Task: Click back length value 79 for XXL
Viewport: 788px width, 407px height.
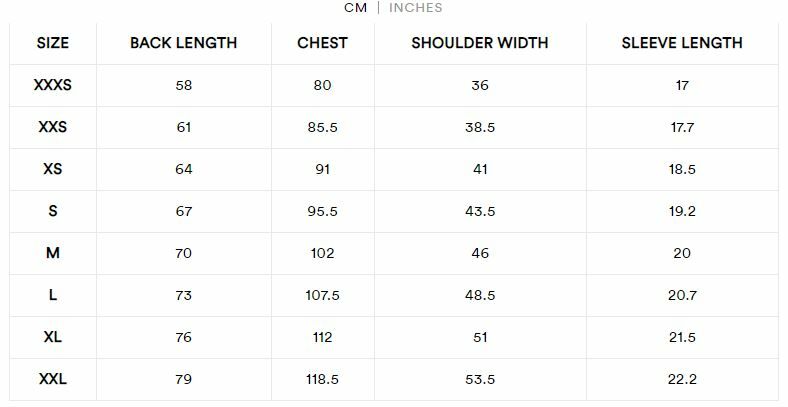Action: pos(183,379)
